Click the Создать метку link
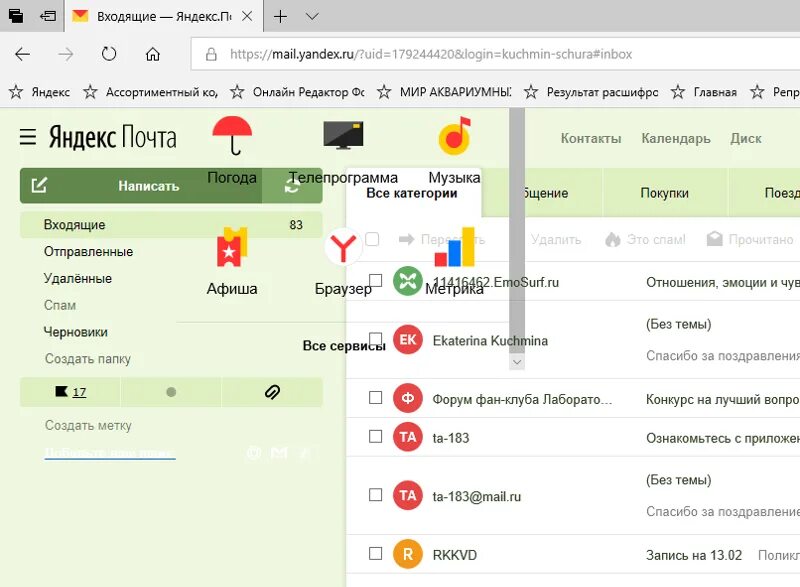 (88, 425)
